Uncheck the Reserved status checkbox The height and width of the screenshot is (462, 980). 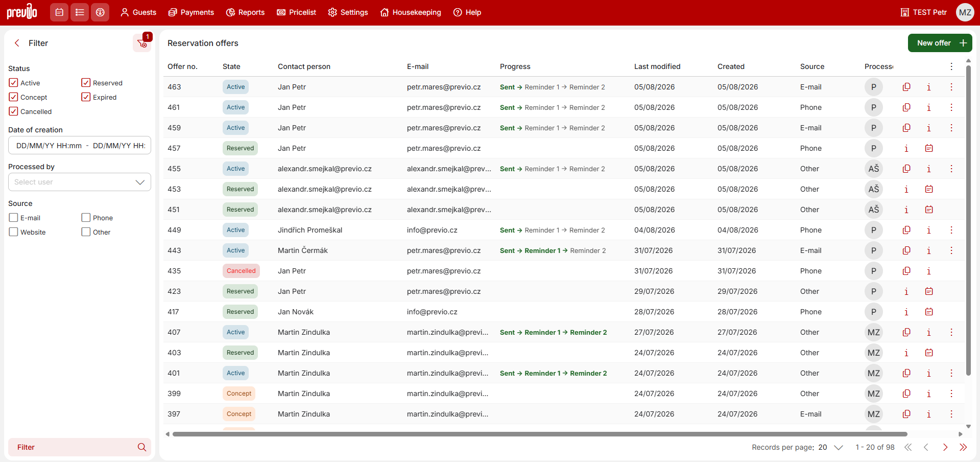86,83
